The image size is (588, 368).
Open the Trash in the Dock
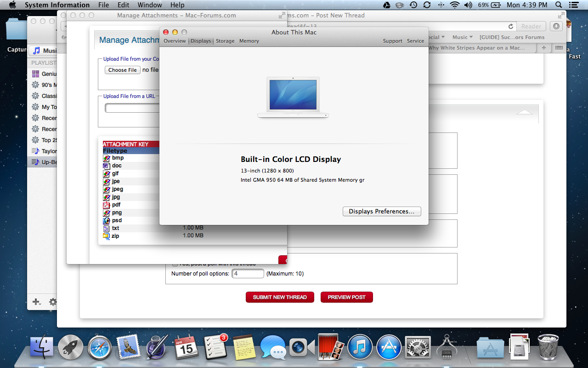[x=548, y=347]
